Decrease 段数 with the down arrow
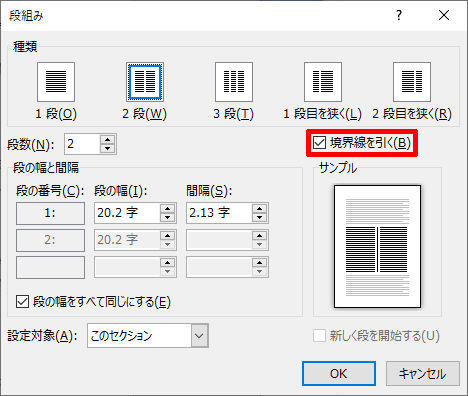 [x=108, y=148]
